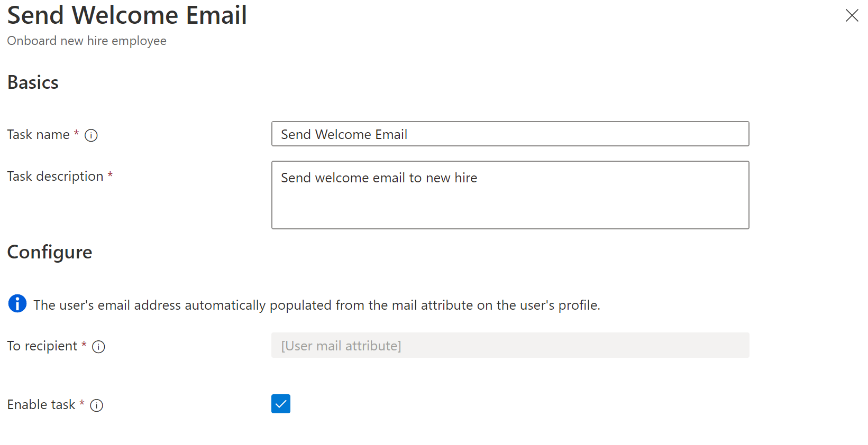Select the Task description label

pos(56,176)
